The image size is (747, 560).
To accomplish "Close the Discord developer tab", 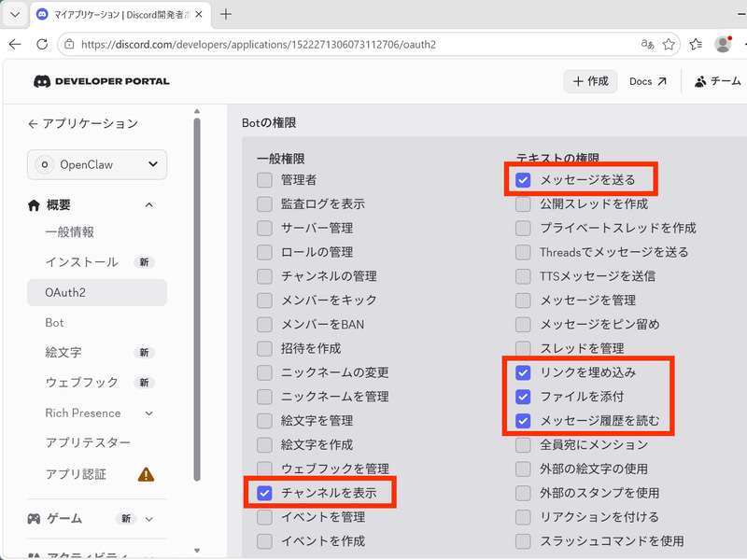I will tap(199, 14).
